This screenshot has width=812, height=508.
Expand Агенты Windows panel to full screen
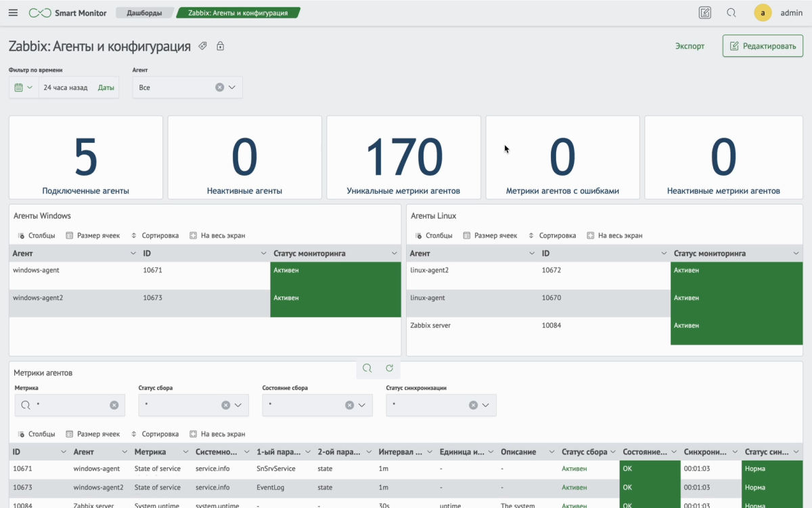coord(217,236)
